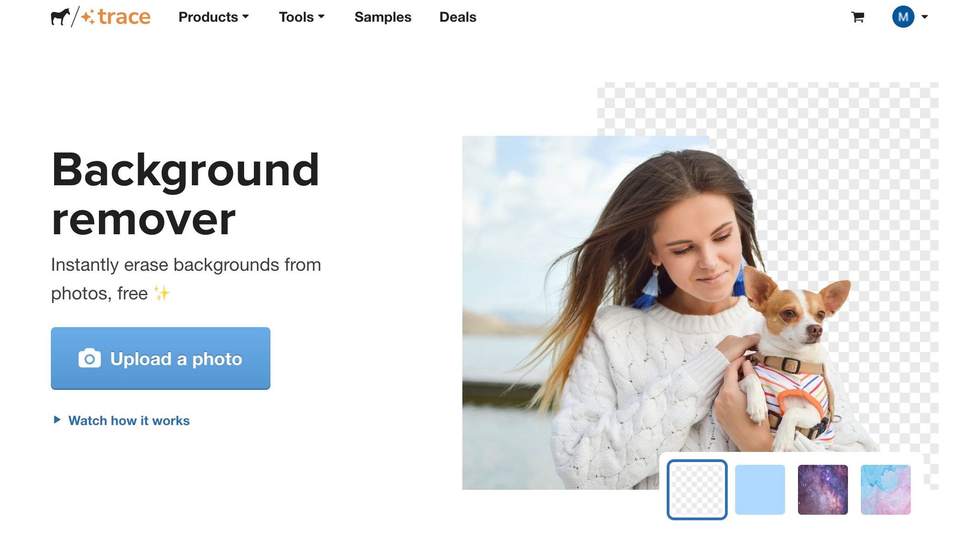Open the Deals menu item
Image resolution: width=970 pixels, height=560 pixels.
coord(458,18)
